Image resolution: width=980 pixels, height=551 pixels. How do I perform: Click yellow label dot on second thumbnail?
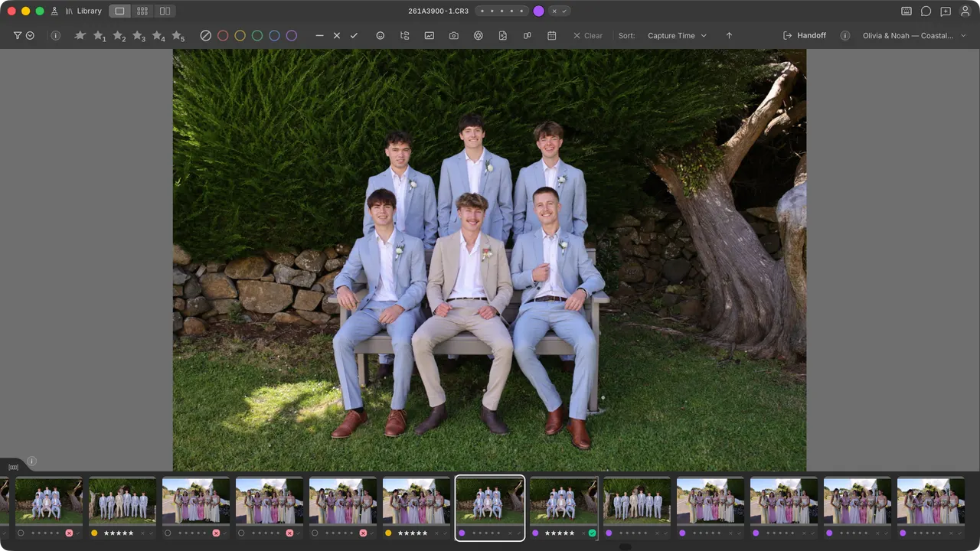tap(94, 533)
